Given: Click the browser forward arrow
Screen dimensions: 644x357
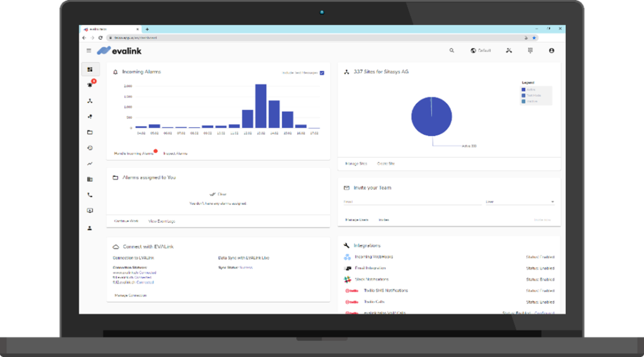Looking at the screenshot, I should [x=92, y=37].
